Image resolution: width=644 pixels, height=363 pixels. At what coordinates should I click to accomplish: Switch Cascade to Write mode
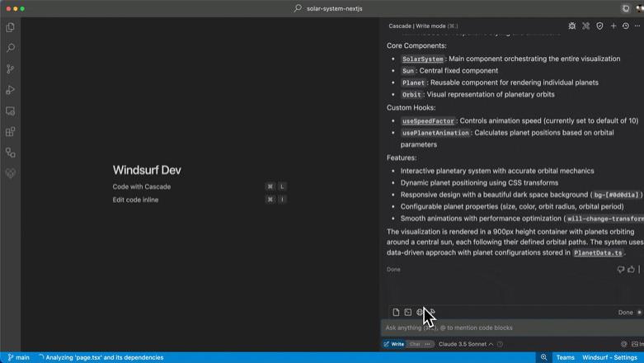tap(394, 344)
